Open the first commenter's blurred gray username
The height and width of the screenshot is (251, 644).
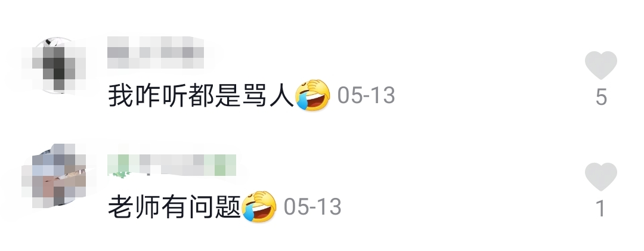[156, 52]
